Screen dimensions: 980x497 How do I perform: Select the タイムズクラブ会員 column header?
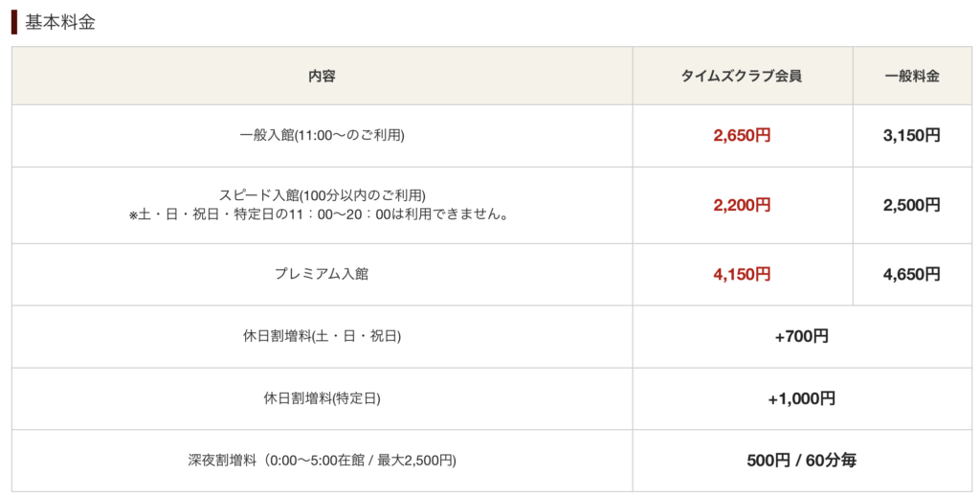(742, 76)
